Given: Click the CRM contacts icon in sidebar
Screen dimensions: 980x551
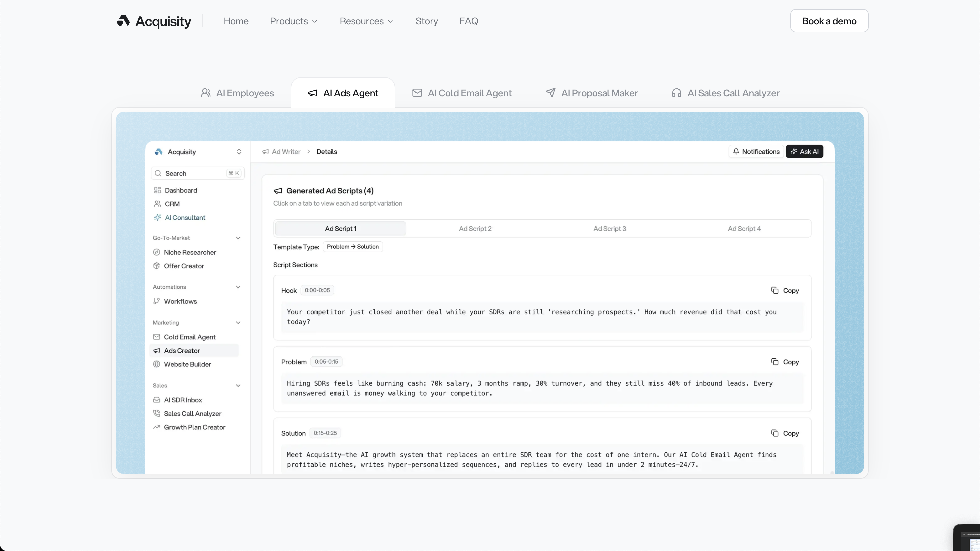Looking at the screenshot, I should (x=157, y=204).
